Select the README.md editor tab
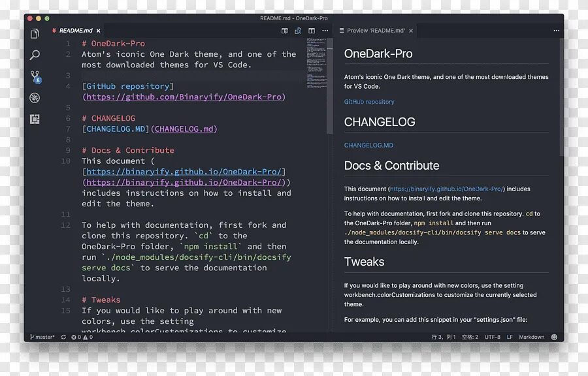This screenshot has width=588, height=376. tap(76, 31)
